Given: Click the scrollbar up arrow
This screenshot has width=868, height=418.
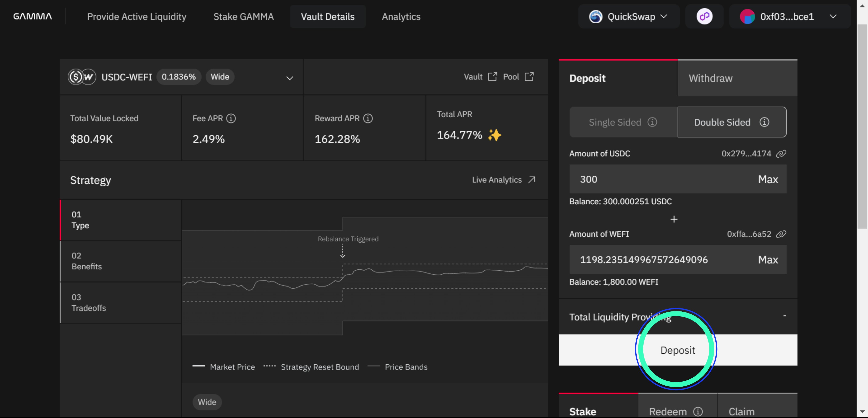Looking at the screenshot, I should pyautogui.click(x=862, y=6).
